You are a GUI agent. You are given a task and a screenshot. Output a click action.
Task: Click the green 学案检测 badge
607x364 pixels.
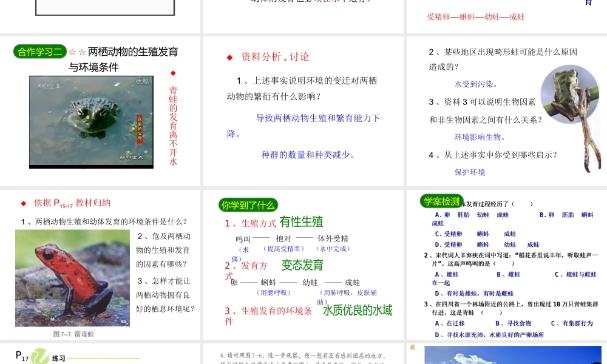[441, 201]
